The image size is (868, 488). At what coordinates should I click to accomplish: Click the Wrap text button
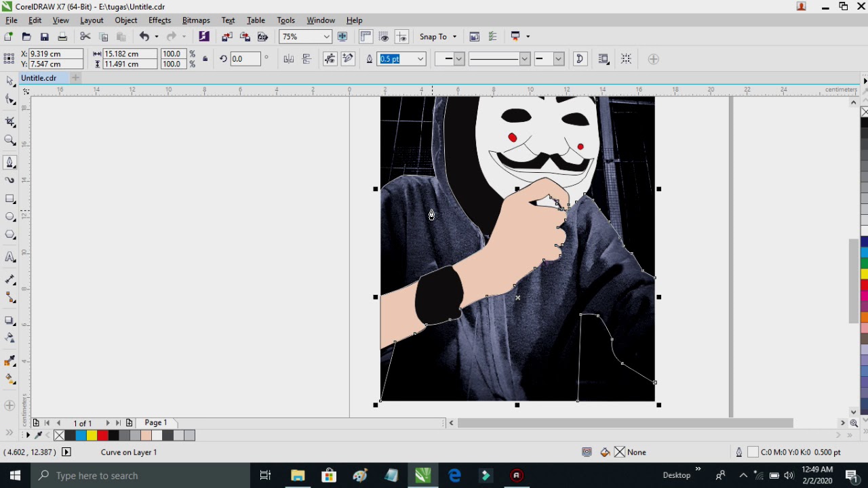tap(604, 59)
